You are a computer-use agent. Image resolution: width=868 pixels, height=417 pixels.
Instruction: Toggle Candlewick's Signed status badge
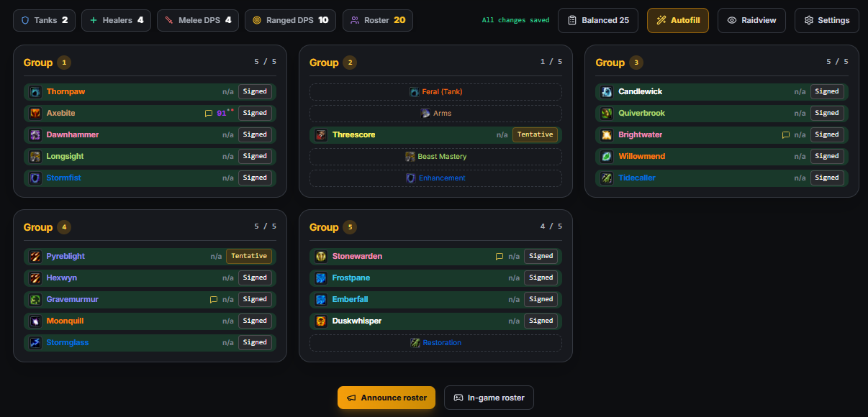[827, 92]
